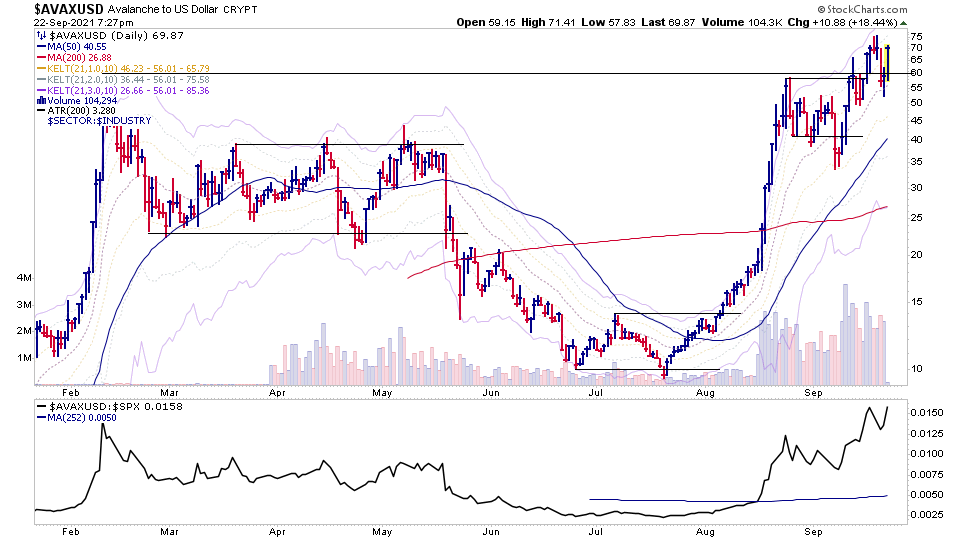Click the 'Low 57.83' value
The height and width of the screenshot is (540, 960).
coord(607,22)
